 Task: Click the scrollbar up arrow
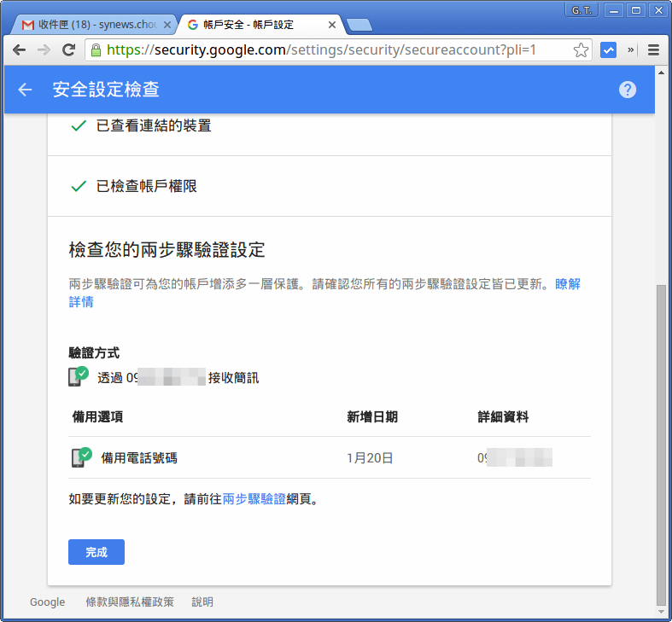click(x=661, y=73)
